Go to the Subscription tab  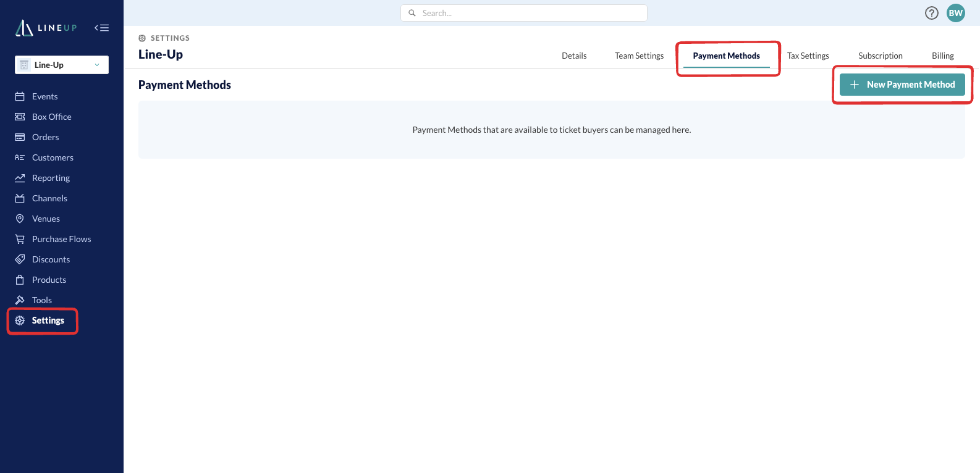click(x=881, y=56)
